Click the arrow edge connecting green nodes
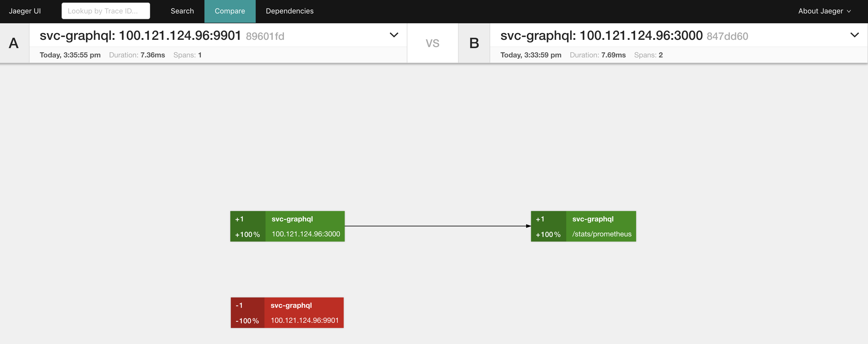 tap(437, 226)
